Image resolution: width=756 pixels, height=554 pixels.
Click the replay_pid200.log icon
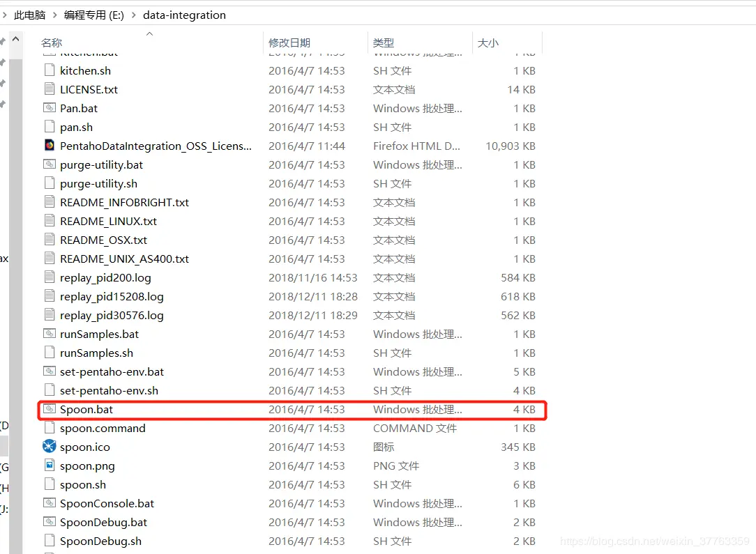(x=50, y=277)
